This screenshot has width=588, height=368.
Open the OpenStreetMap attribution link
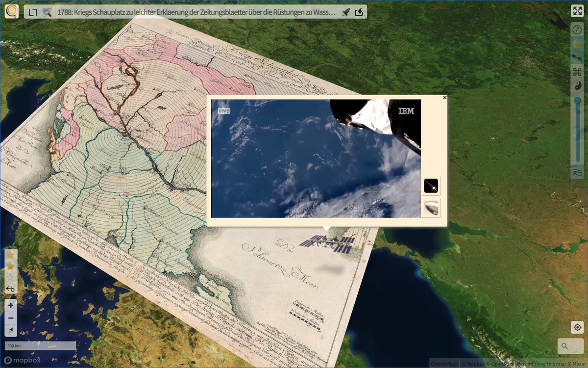506,364
